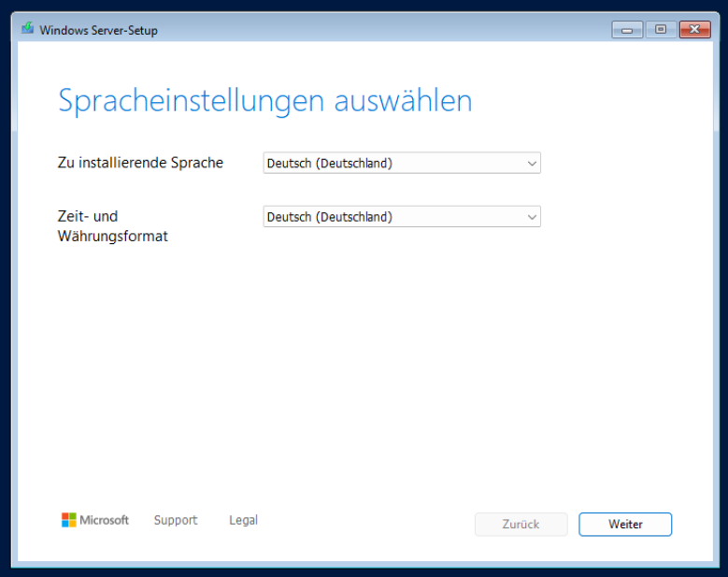This screenshot has height=577, width=728.
Task: Click the 'Spracheinstellungen auswählen' heading
Action: pyautogui.click(x=265, y=101)
